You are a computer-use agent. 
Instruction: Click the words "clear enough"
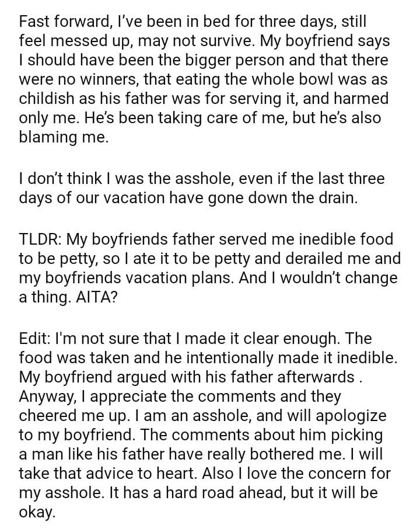295,339
